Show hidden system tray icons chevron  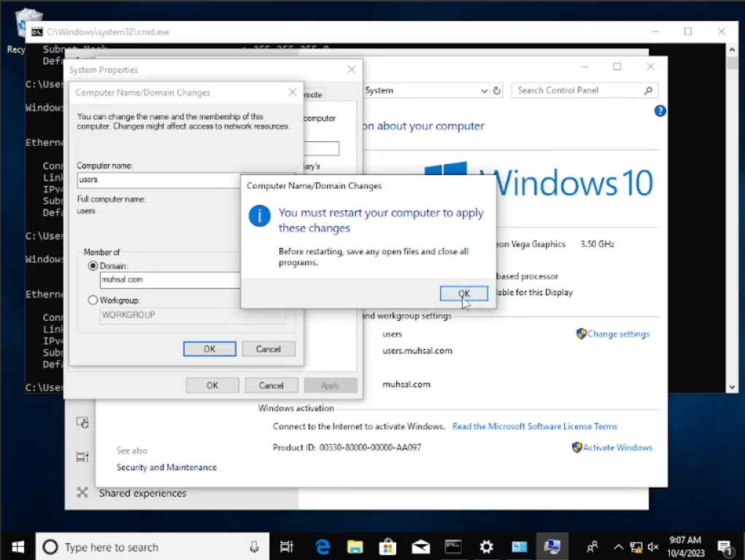coord(618,547)
